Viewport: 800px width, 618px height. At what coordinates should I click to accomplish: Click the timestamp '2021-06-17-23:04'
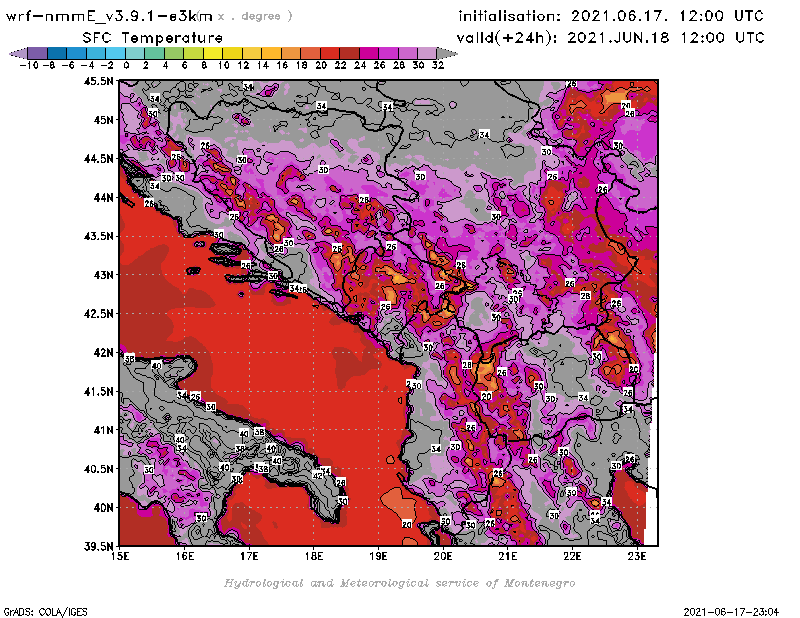[731, 612]
